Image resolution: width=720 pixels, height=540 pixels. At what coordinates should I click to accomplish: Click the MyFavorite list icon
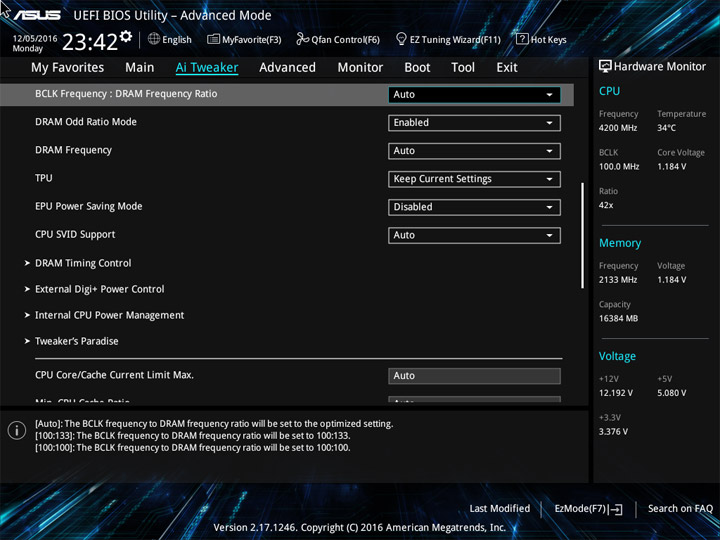(x=213, y=39)
